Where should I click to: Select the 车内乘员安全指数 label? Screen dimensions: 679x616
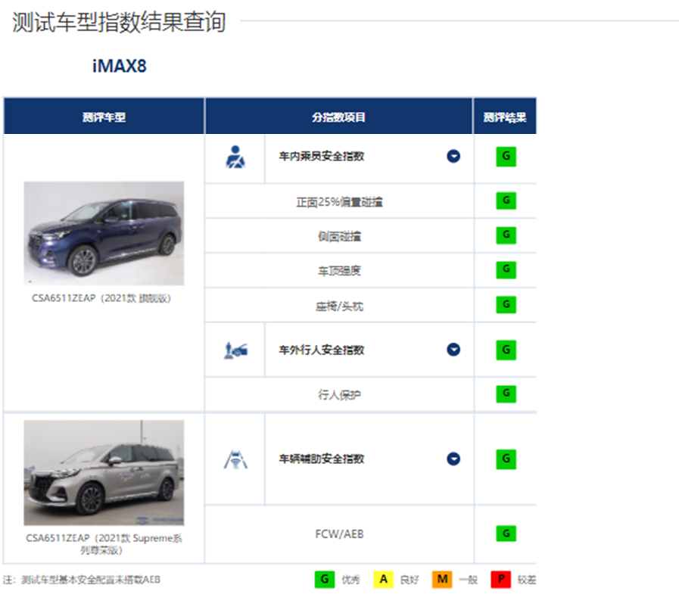coord(321,157)
